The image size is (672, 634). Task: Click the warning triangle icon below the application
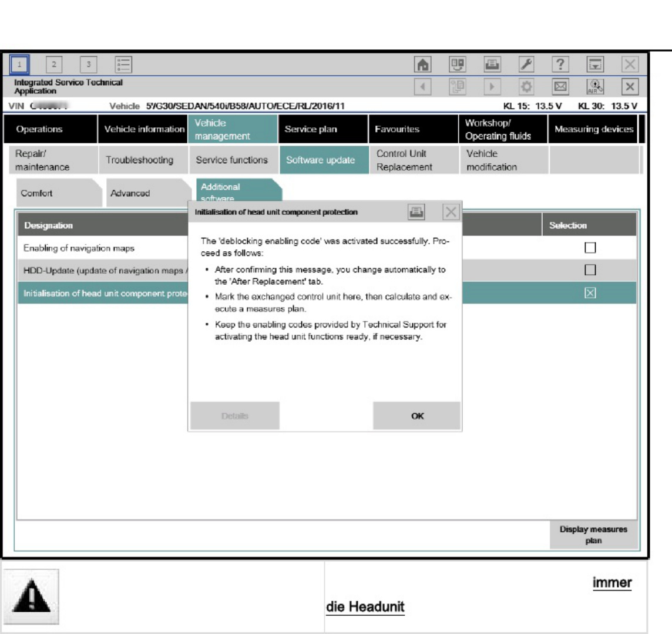(31, 596)
